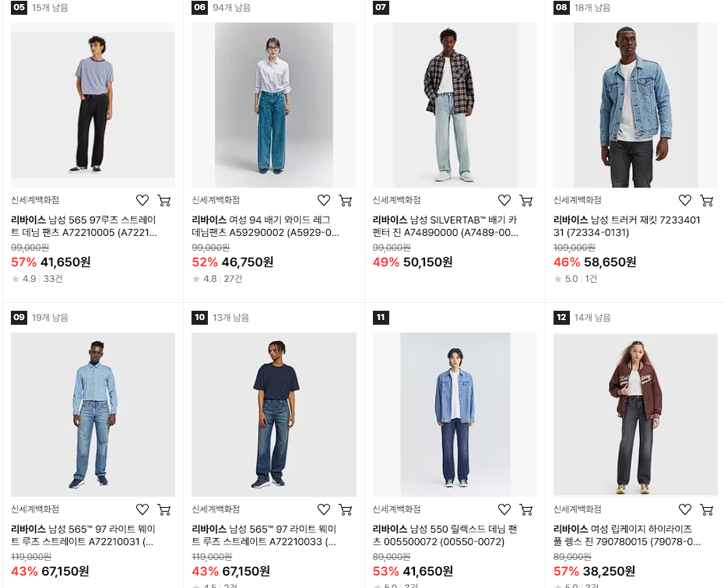Open 신세계백화점 seller link under item 09

click(x=35, y=509)
